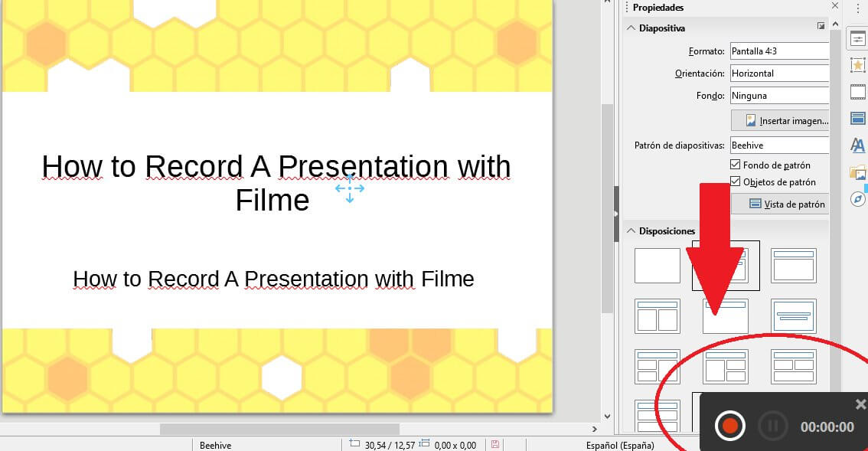Select third-row last layout, two boxes above one
Image resolution: width=868 pixels, height=451 pixels.
pyautogui.click(x=793, y=367)
